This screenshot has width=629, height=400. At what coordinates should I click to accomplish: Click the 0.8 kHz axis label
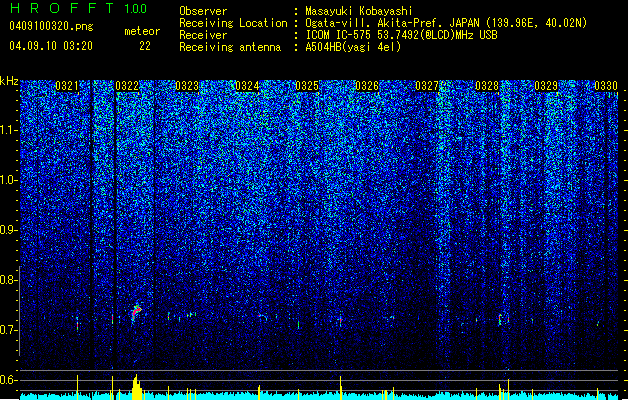click(8, 280)
